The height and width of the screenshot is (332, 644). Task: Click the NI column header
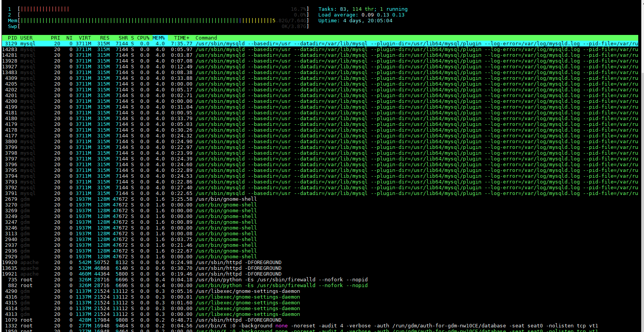[x=70, y=38]
